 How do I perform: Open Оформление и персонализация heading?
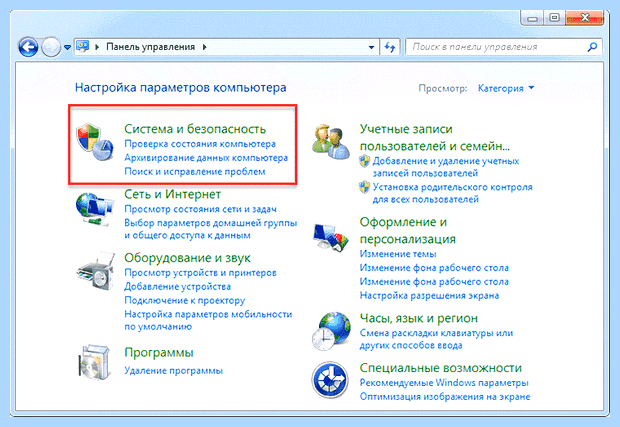tap(408, 231)
